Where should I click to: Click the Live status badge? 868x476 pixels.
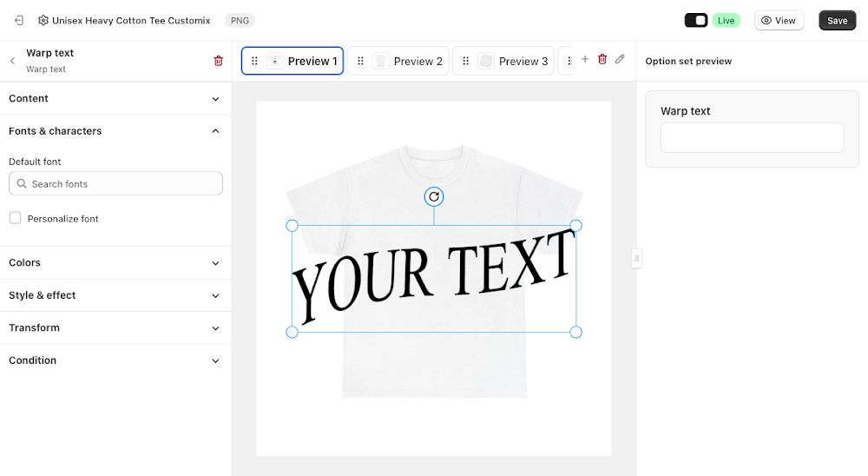tap(726, 21)
